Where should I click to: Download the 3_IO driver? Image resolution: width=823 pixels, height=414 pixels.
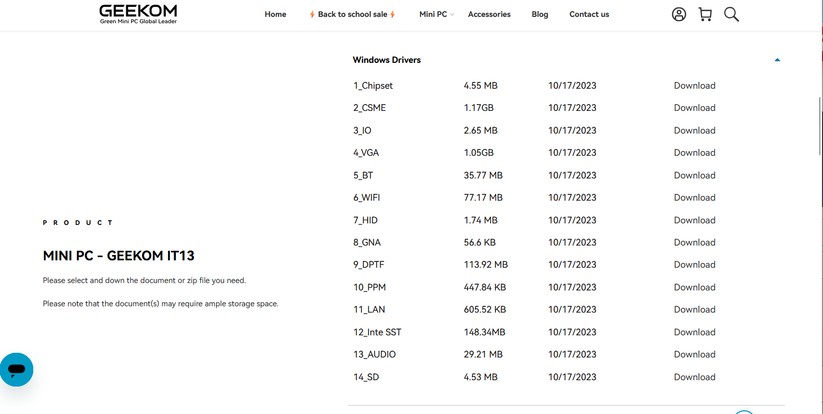pyautogui.click(x=694, y=130)
